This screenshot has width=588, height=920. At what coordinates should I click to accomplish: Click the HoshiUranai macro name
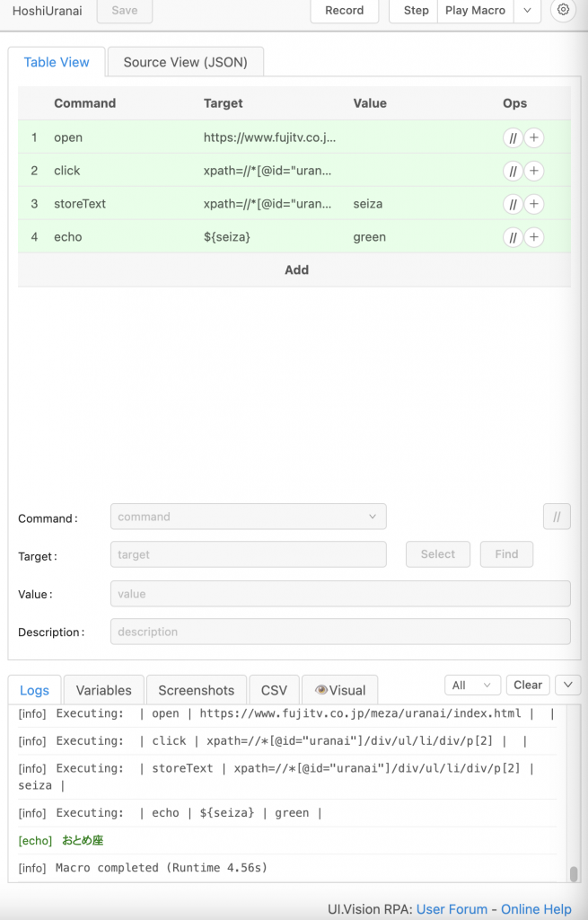[47, 11]
